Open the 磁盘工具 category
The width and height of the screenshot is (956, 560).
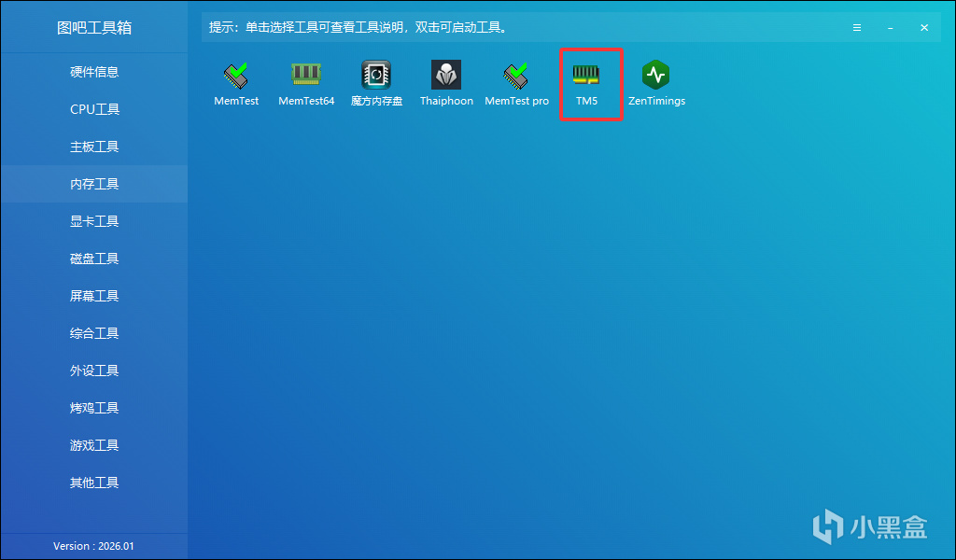point(94,259)
